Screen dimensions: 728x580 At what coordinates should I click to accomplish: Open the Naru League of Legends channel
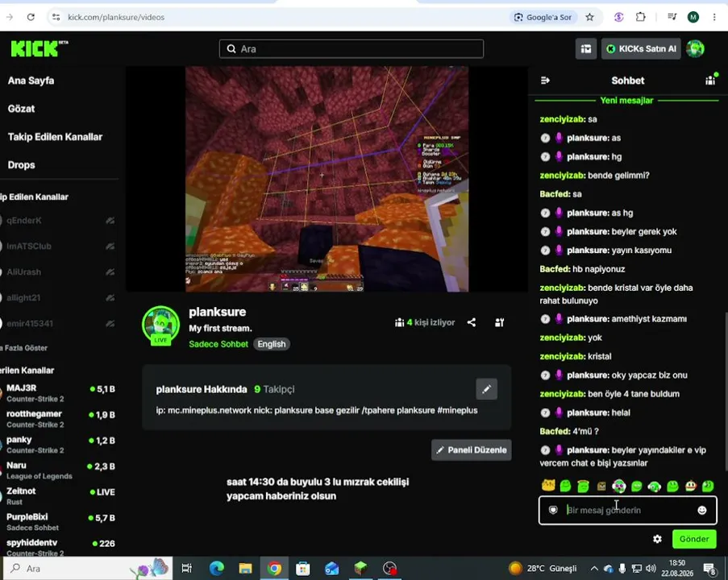pyautogui.click(x=57, y=470)
